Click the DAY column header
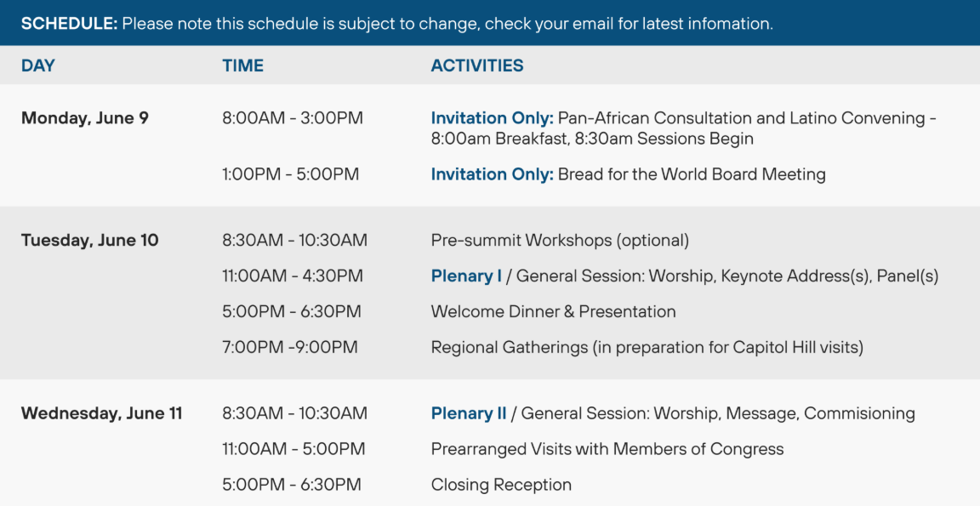The image size is (980, 506). [38, 65]
